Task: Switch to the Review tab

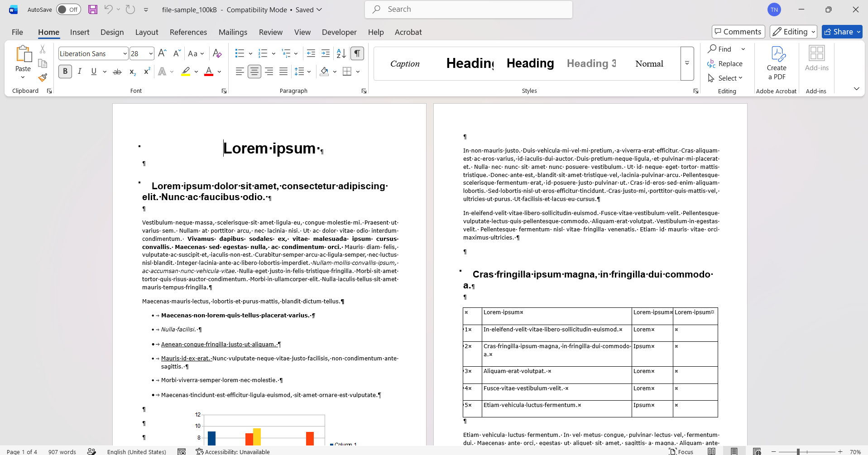Action: (x=271, y=32)
